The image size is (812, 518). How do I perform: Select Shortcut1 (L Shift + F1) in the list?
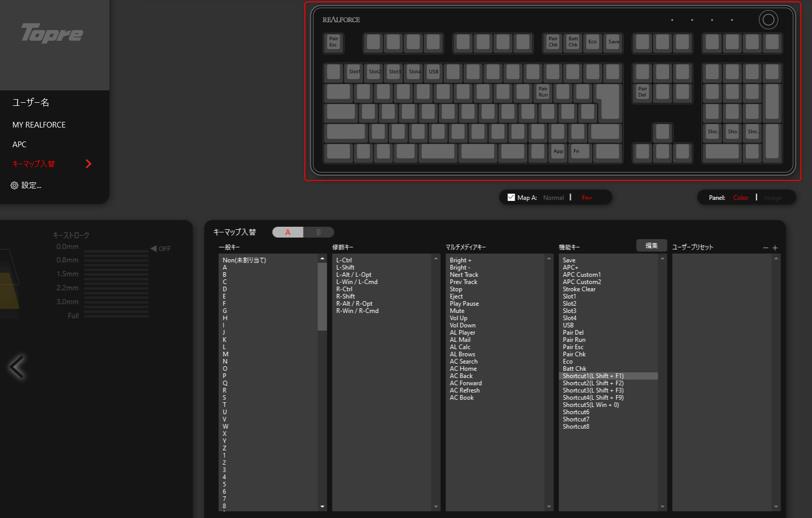593,376
